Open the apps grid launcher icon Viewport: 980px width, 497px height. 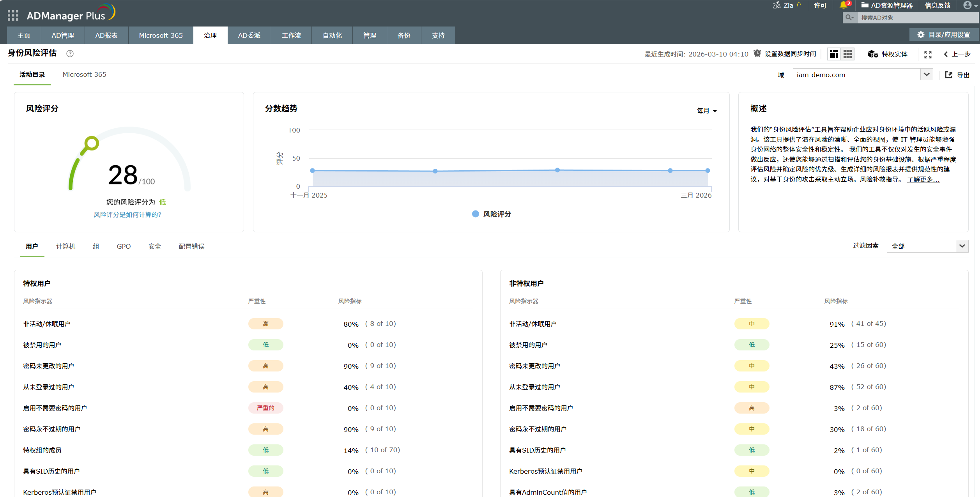pyautogui.click(x=13, y=15)
